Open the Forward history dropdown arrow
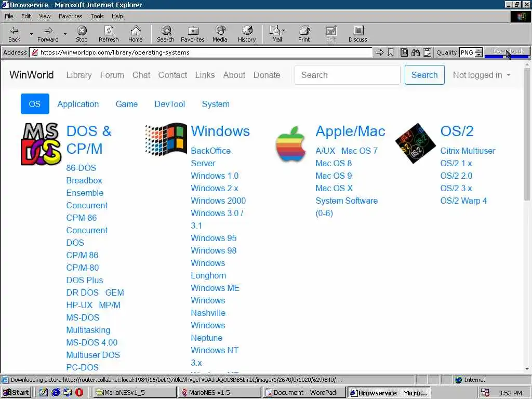The width and height of the screenshot is (532, 399). pos(65,34)
